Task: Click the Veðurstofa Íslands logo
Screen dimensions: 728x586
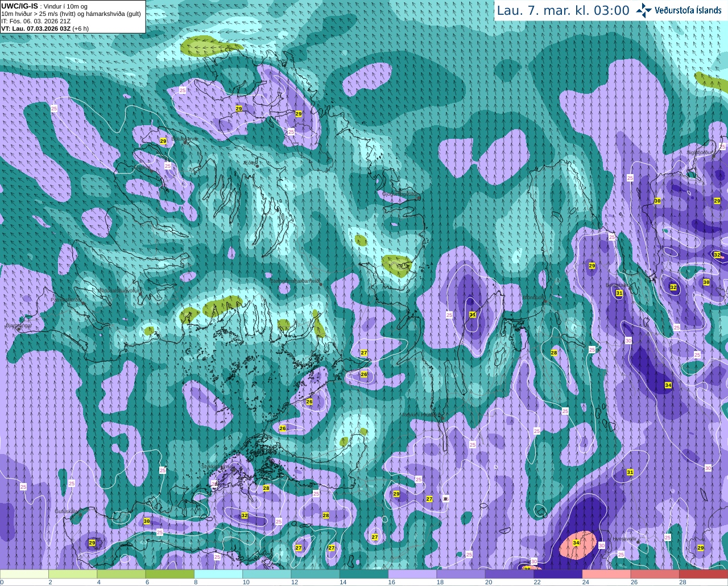Action: [679, 10]
